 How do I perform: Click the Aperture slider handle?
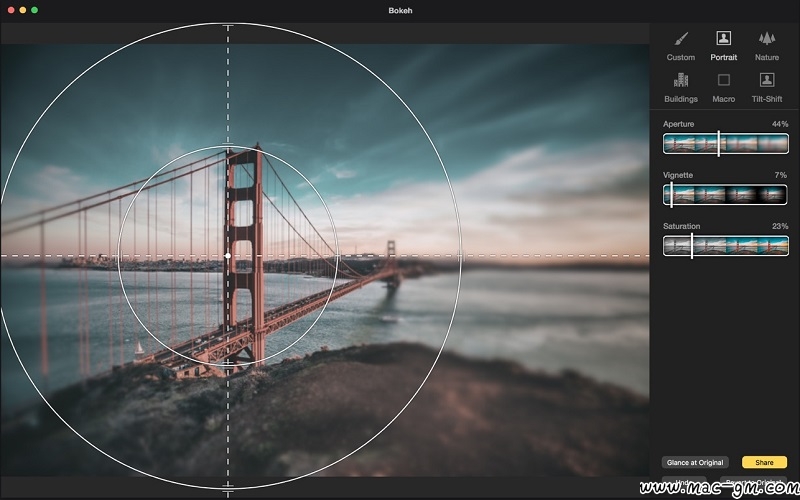pyautogui.click(x=718, y=143)
